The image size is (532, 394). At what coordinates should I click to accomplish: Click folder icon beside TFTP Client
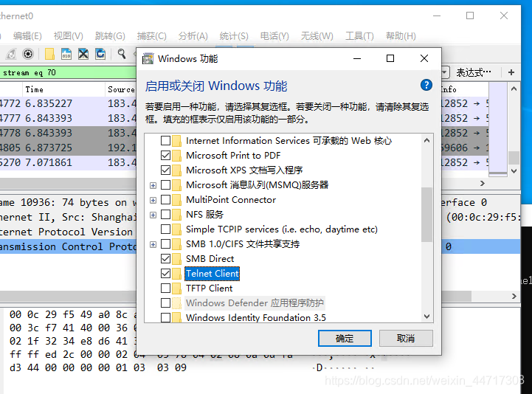click(x=176, y=288)
